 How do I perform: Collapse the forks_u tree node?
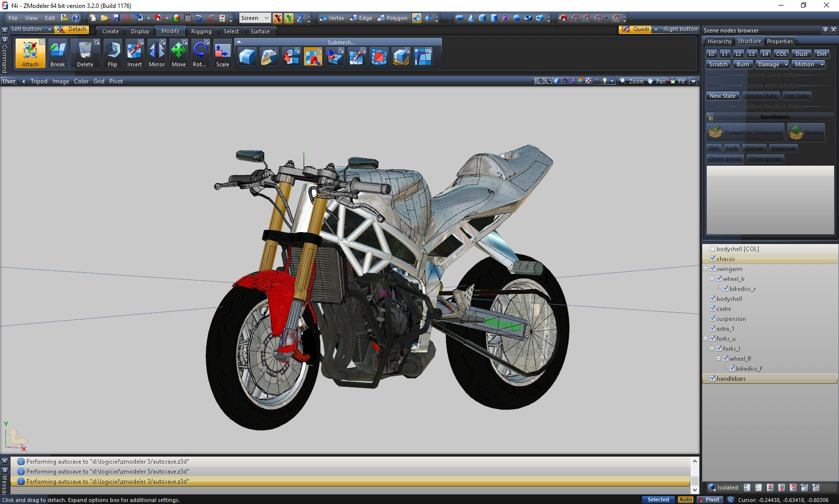[x=706, y=338]
